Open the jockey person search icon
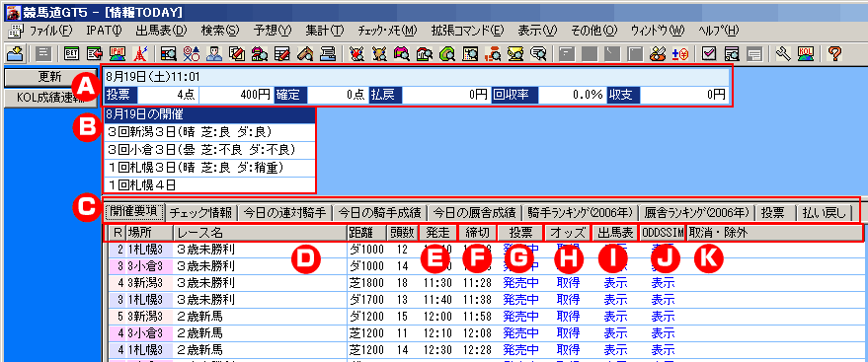Screen dimensions: 868x362 click(214, 53)
